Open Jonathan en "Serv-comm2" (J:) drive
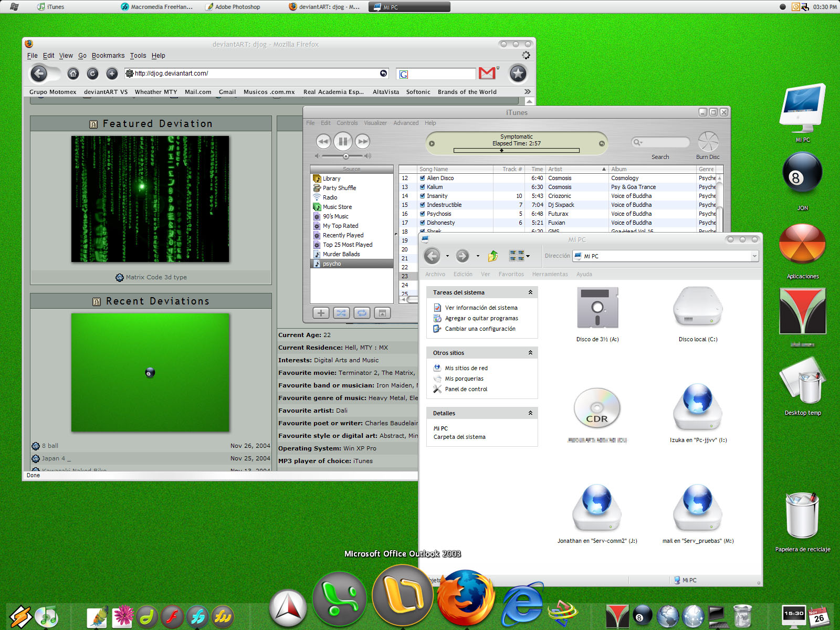 click(597, 508)
